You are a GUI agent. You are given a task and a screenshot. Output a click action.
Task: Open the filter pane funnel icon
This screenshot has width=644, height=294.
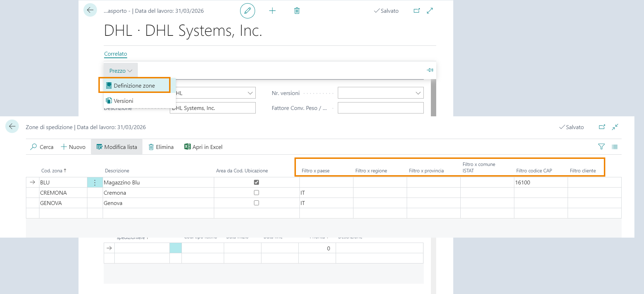pyautogui.click(x=601, y=147)
